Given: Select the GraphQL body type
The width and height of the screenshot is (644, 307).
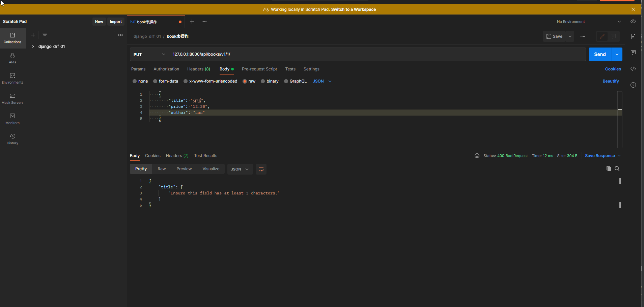Looking at the screenshot, I should tap(295, 81).
